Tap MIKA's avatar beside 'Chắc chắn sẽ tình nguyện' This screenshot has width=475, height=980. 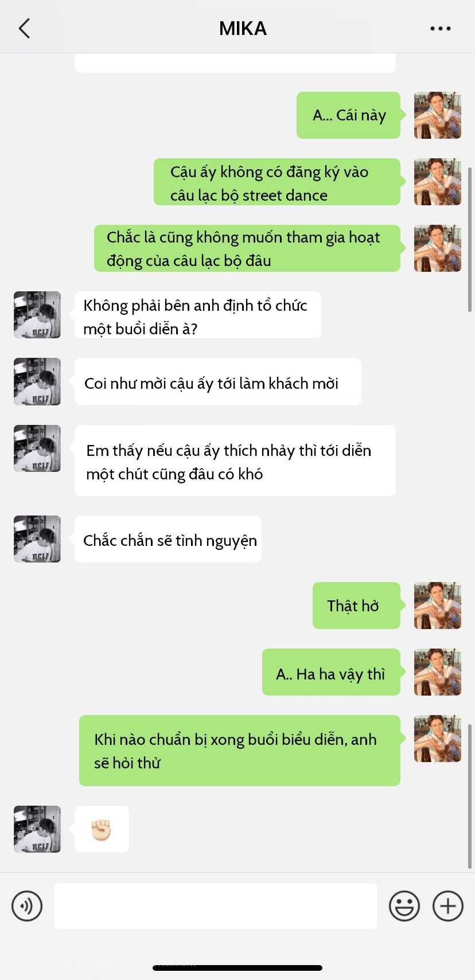37,539
